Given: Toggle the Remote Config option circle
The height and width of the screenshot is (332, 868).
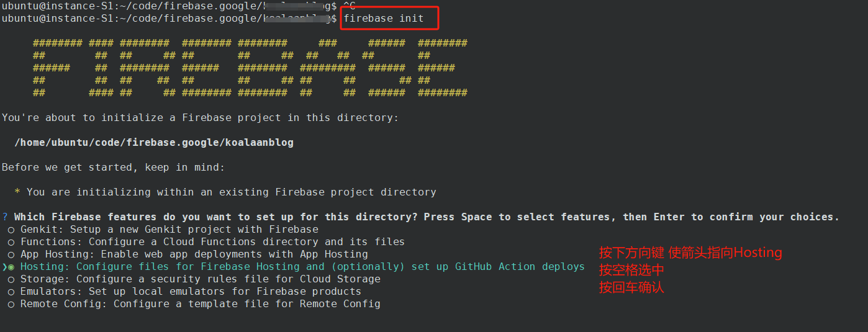Looking at the screenshot, I should tap(11, 304).
